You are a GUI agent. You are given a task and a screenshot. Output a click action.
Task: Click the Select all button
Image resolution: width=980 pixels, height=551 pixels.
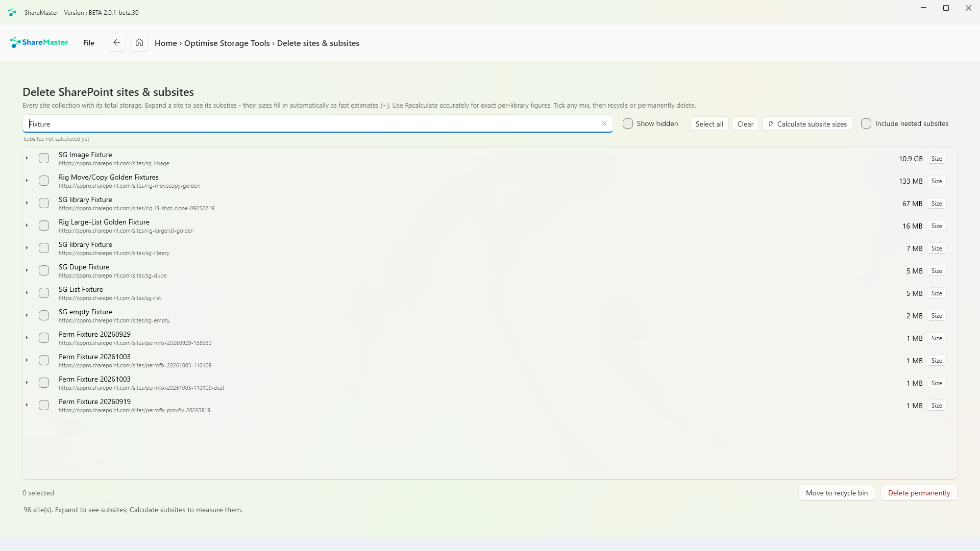(x=709, y=124)
